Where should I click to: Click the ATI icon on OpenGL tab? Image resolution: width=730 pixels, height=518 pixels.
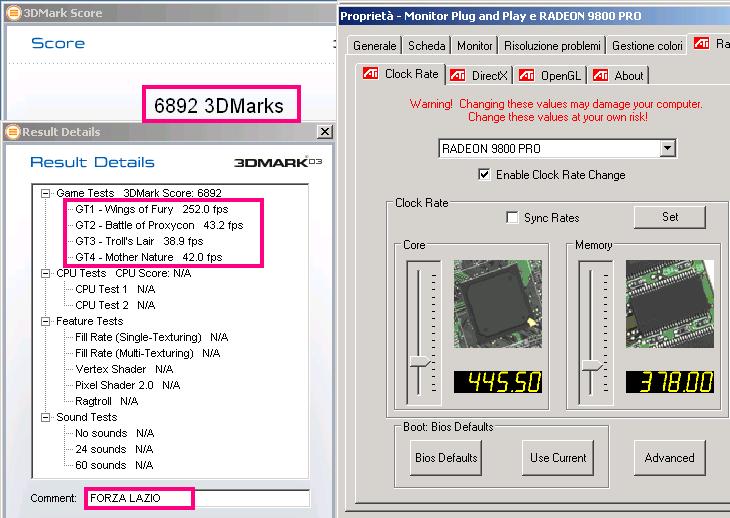pyautogui.click(x=526, y=75)
